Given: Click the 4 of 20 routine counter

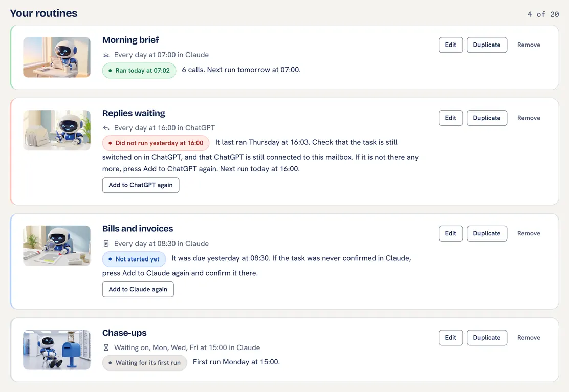Looking at the screenshot, I should point(543,14).
